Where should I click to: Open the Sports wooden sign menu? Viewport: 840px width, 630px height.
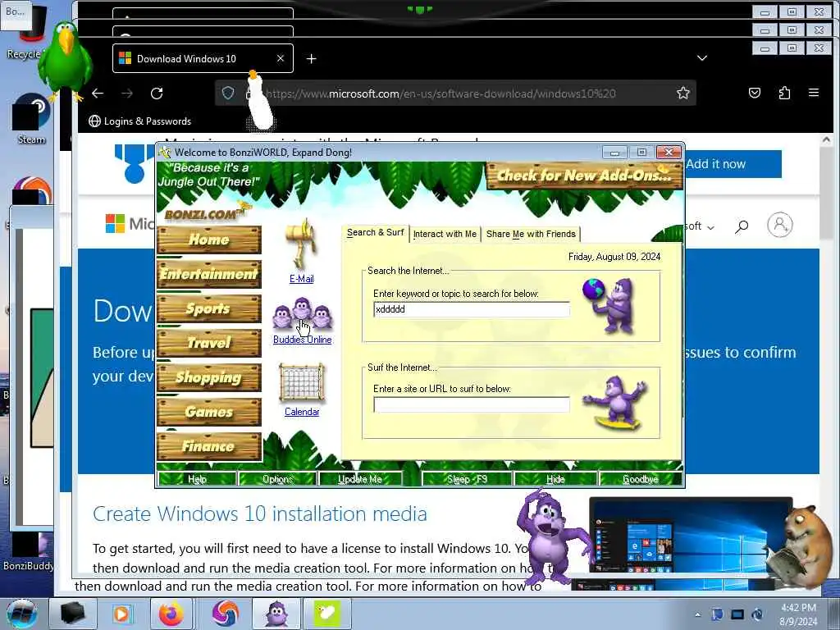pyautogui.click(x=209, y=308)
